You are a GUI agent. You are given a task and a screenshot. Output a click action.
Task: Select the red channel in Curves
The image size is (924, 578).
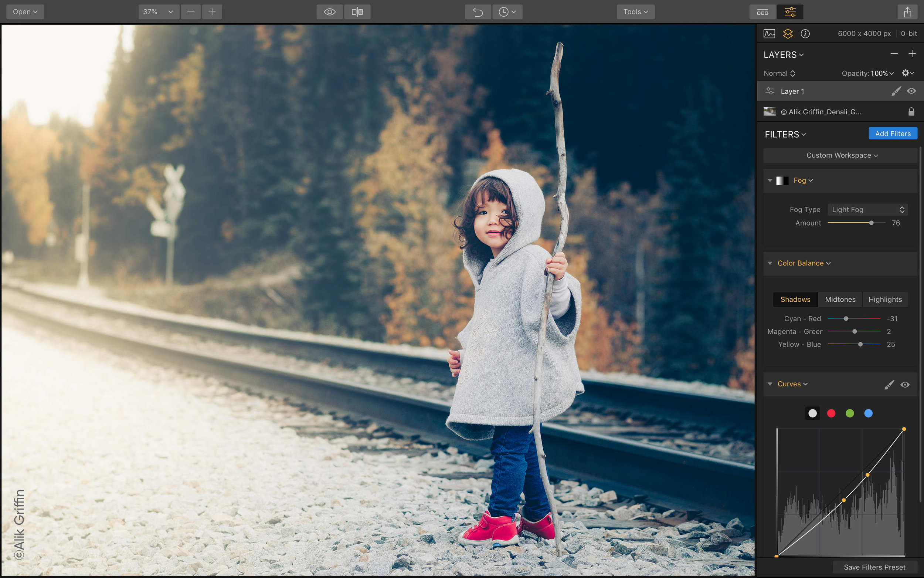point(831,413)
